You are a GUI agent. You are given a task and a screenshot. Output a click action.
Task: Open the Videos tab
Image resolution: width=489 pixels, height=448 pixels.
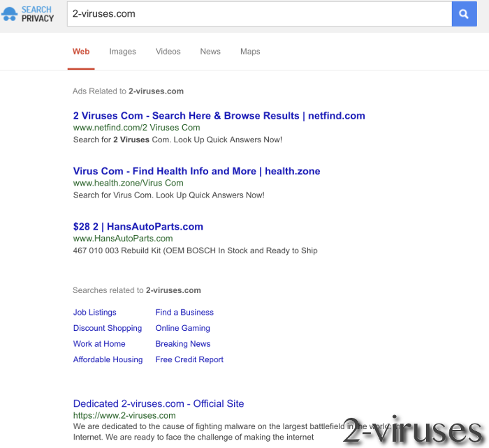(168, 52)
